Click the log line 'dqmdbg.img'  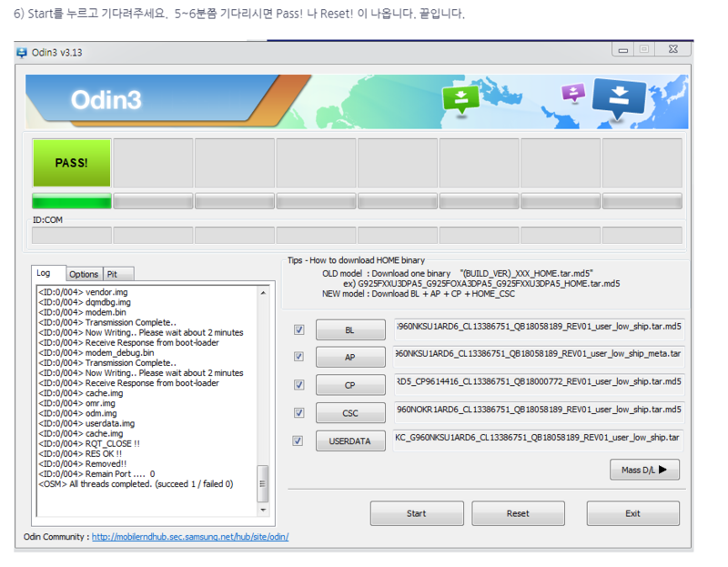pos(85,302)
